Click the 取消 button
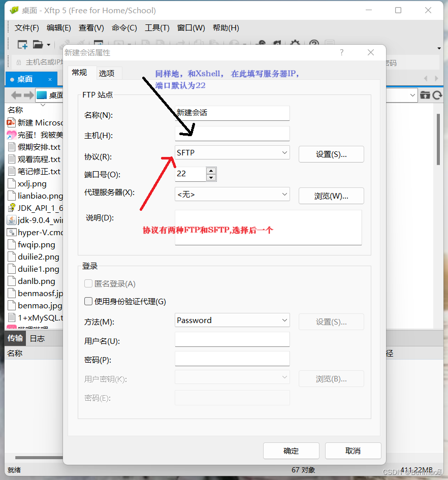Screen dimensions: 448x480 353,451
